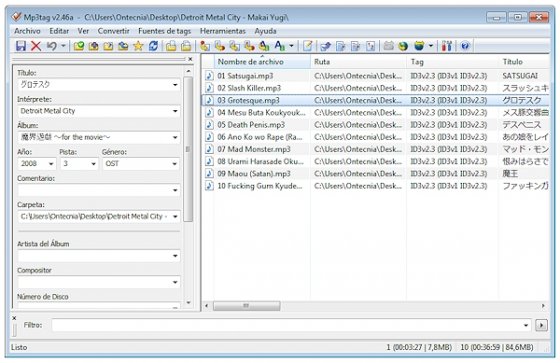Expand the Año dropdown showing 2008

click(51, 164)
